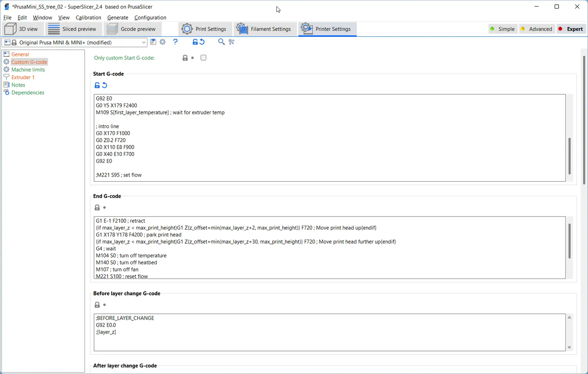588x374 pixels.
Task: Open the Print Settings tab
Action: (x=204, y=29)
